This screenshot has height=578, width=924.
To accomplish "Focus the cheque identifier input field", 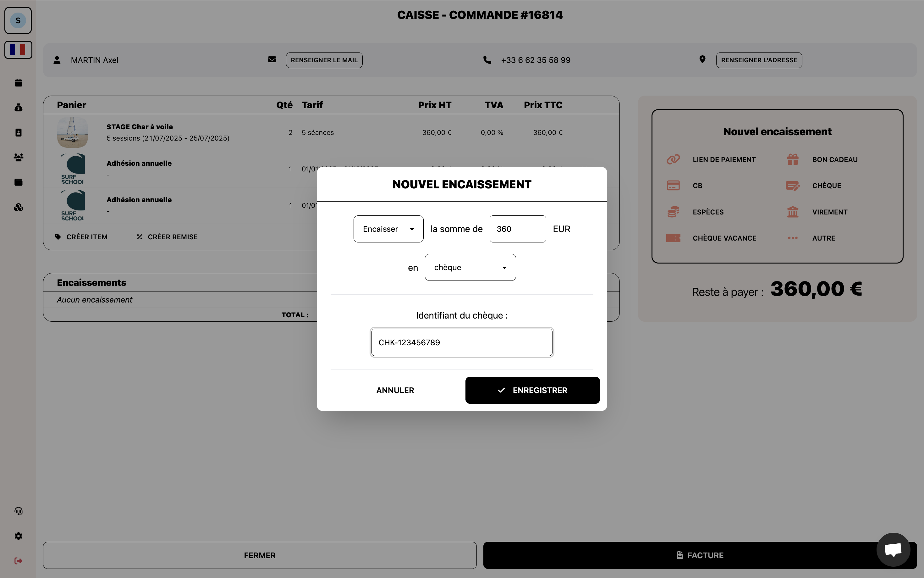I will pos(461,342).
